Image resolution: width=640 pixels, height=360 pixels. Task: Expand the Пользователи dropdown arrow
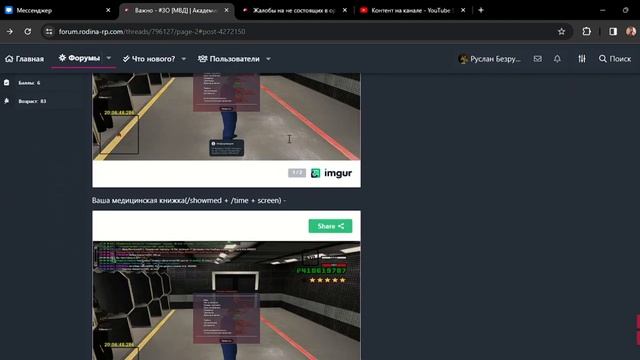[269, 59]
